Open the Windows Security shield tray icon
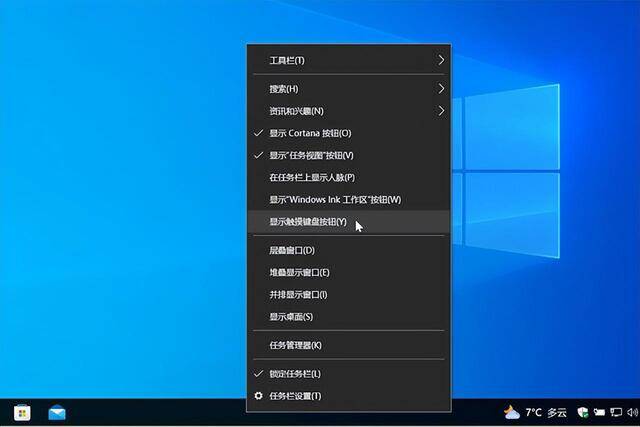 pyautogui.click(x=583, y=413)
